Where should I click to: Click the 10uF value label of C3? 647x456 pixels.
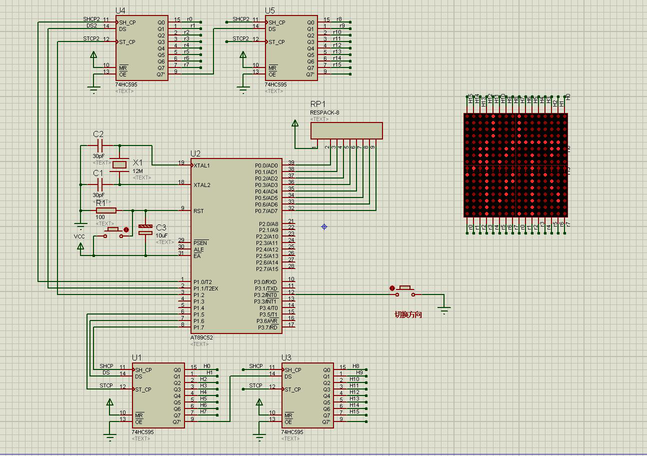point(161,236)
